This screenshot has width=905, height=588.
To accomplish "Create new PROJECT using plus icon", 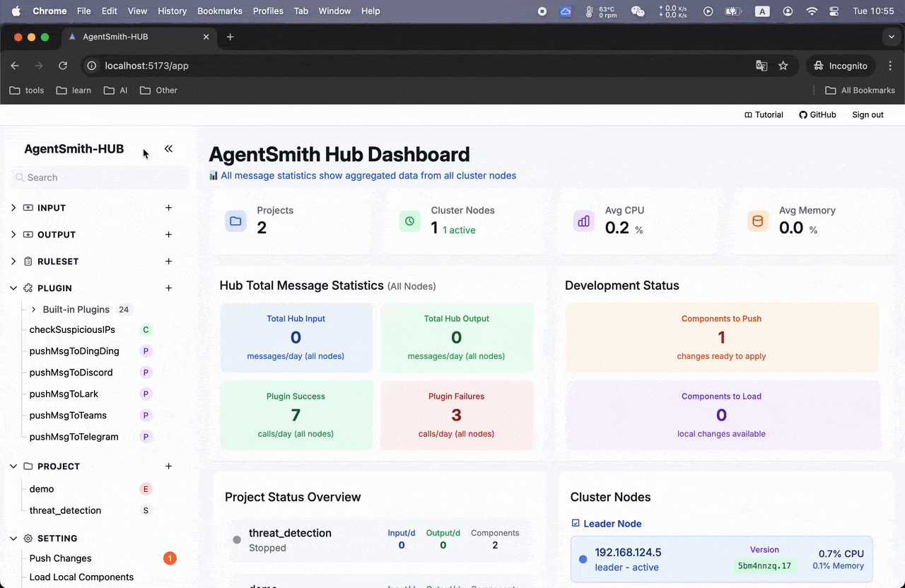I will pyautogui.click(x=168, y=466).
